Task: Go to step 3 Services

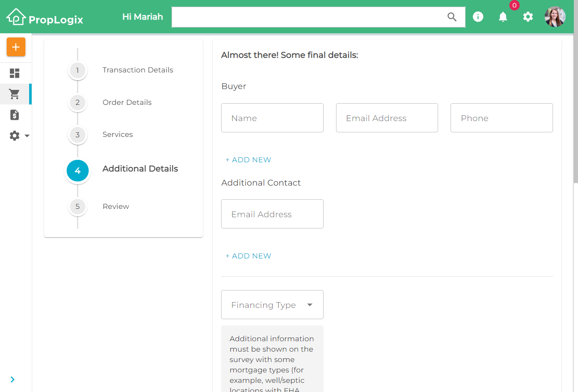Action: 118,134
